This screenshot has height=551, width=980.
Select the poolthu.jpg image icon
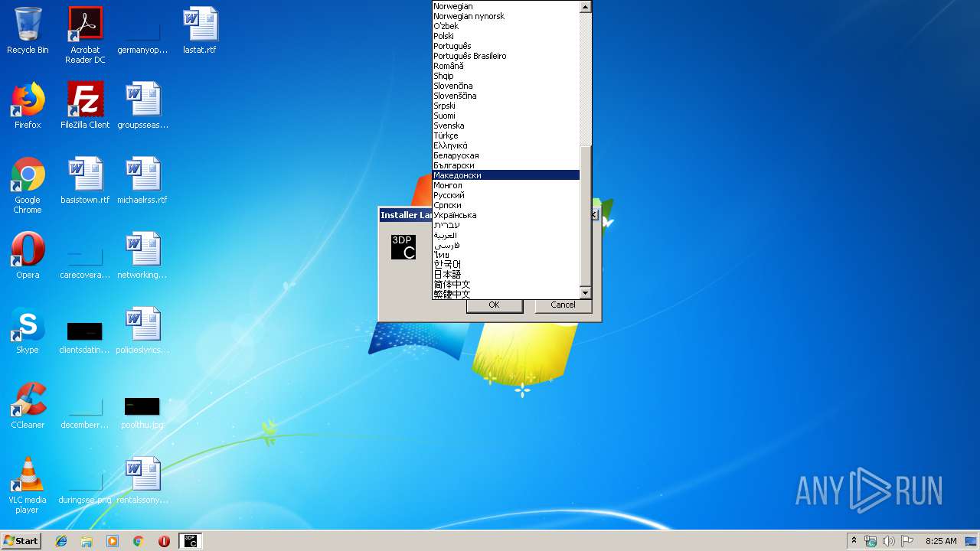142,412
